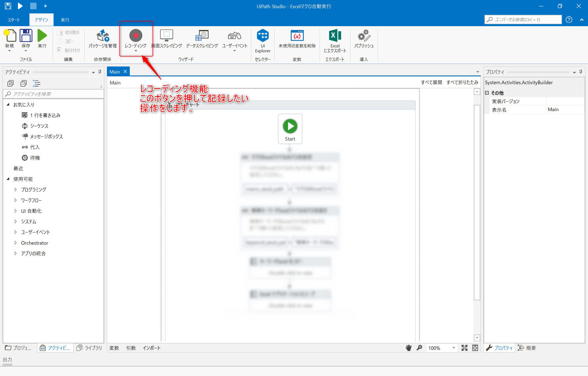Open the 引数 arguments panel
Viewport: 588px width, 376px height.
coord(131,348)
